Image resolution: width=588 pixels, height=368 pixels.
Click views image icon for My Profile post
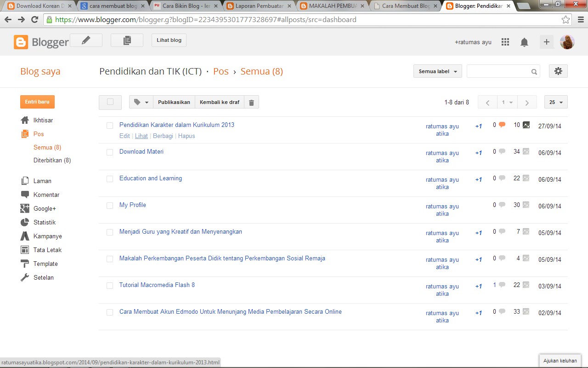[526, 205]
